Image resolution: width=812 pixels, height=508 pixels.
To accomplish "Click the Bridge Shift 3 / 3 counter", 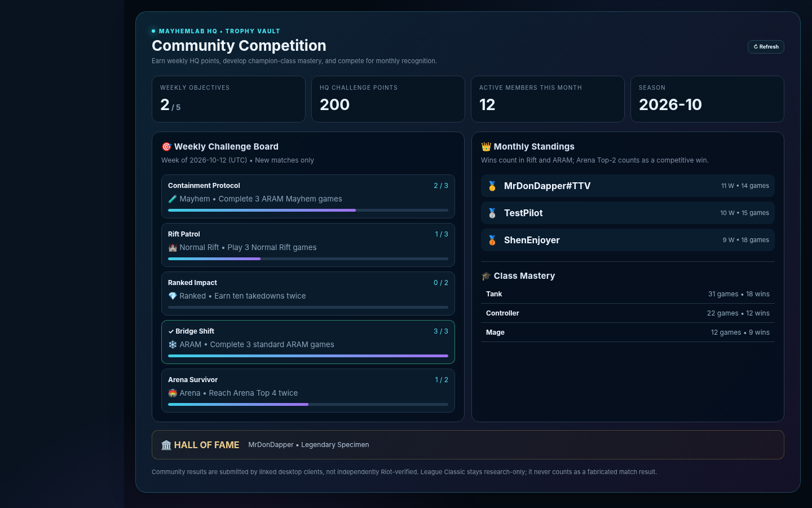I will [441, 331].
